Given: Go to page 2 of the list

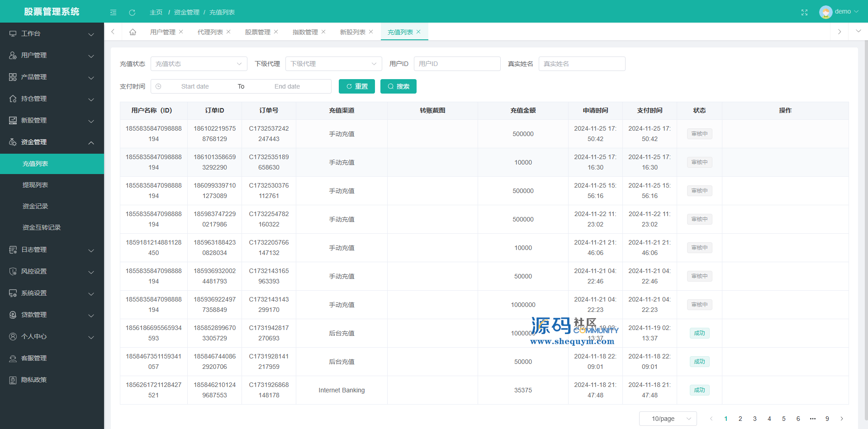Looking at the screenshot, I should [x=740, y=419].
